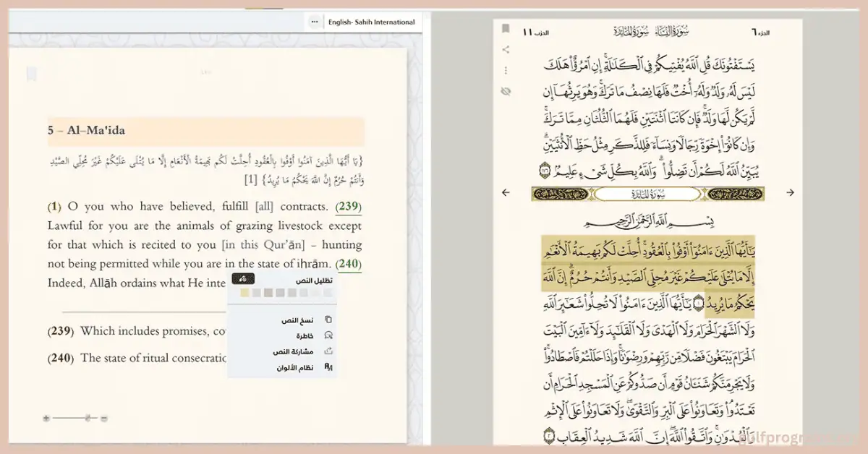
Task: Click the khatirah speech-bubble icon
Action: 328,335
